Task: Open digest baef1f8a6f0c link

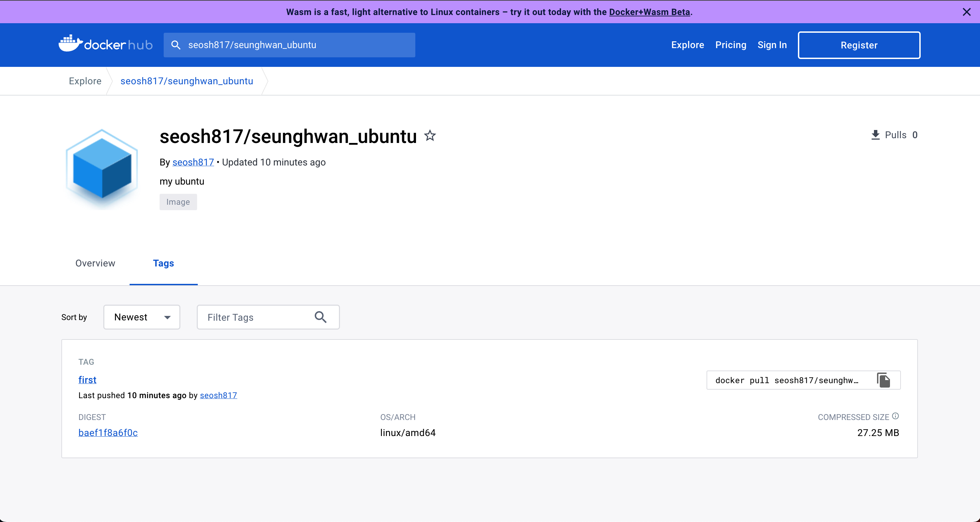Action: pos(108,433)
